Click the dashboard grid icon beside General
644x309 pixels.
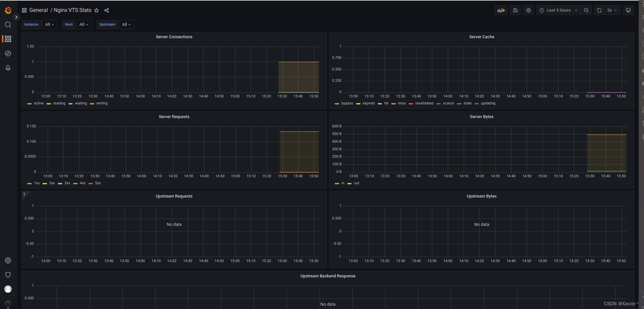pos(24,10)
